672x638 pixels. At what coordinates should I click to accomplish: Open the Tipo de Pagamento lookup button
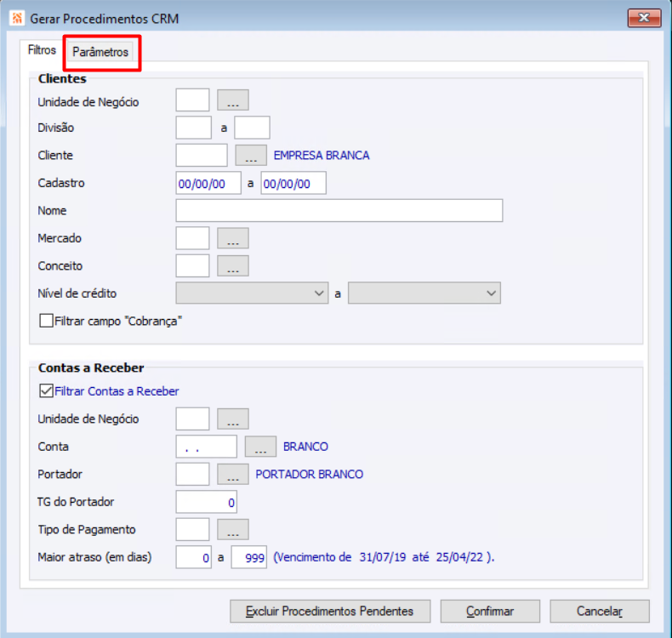tap(233, 529)
